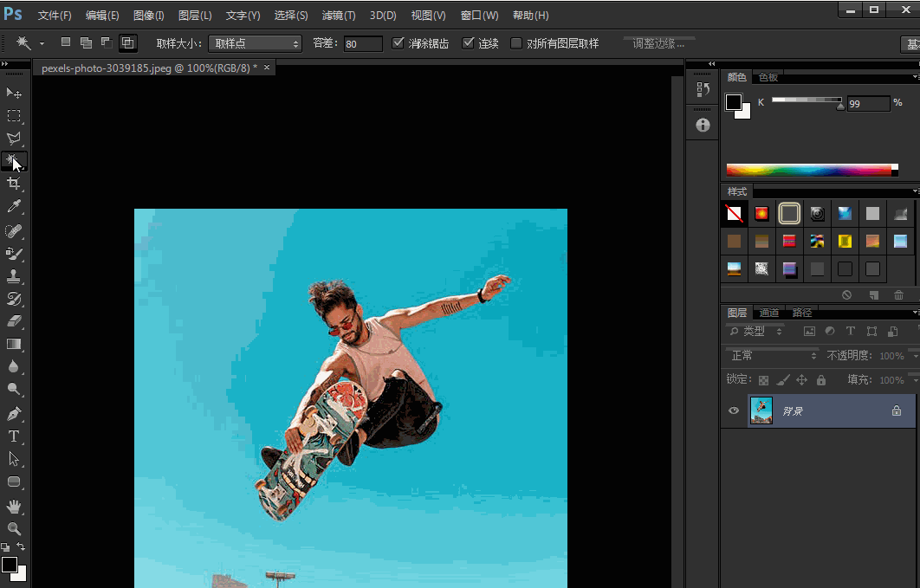Select the Crop tool

(14, 184)
